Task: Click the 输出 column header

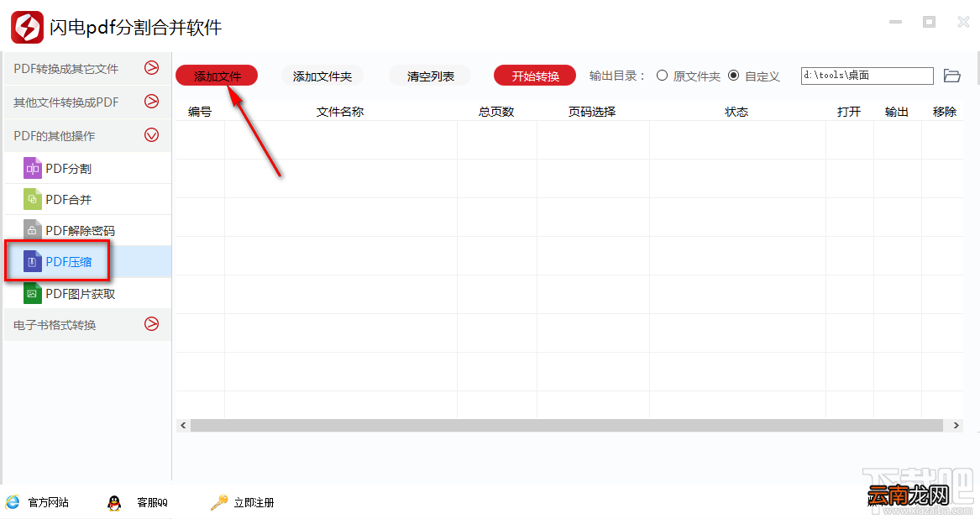Action: pos(896,112)
